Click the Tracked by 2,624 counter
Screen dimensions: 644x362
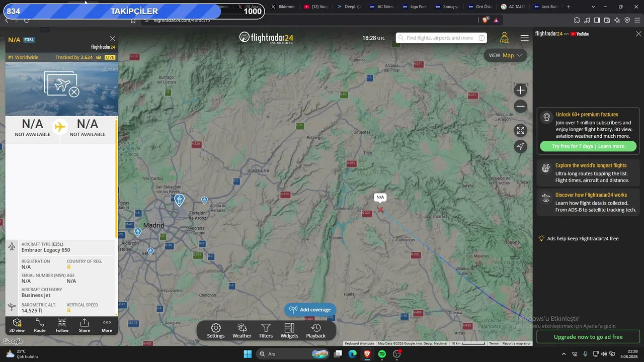(74, 57)
